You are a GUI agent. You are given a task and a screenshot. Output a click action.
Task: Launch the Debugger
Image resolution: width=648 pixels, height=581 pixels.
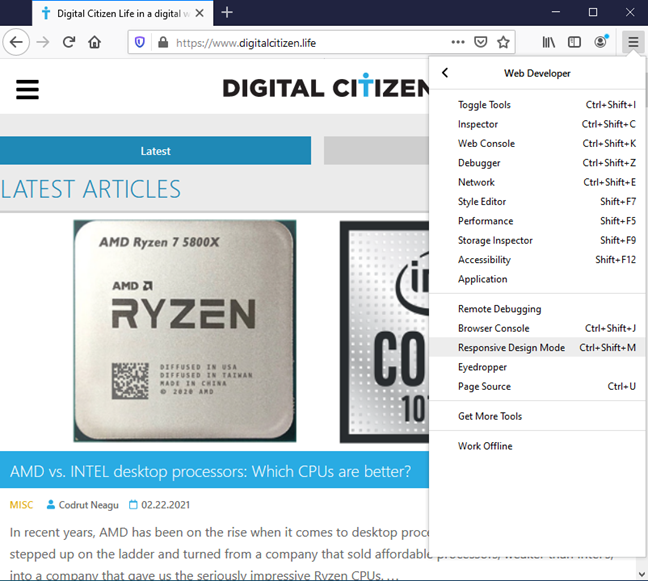point(537,163)
